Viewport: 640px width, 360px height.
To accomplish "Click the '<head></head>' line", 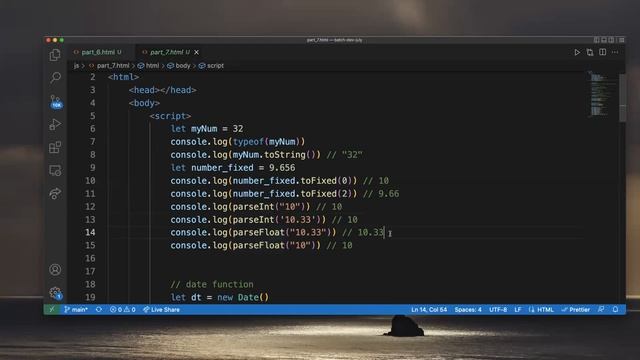I will [162, 90].
